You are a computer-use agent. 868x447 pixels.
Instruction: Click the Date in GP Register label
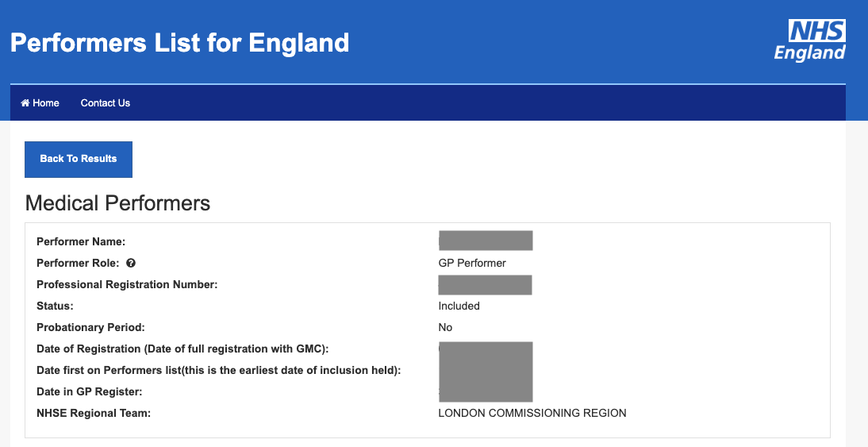click(89, 391)
